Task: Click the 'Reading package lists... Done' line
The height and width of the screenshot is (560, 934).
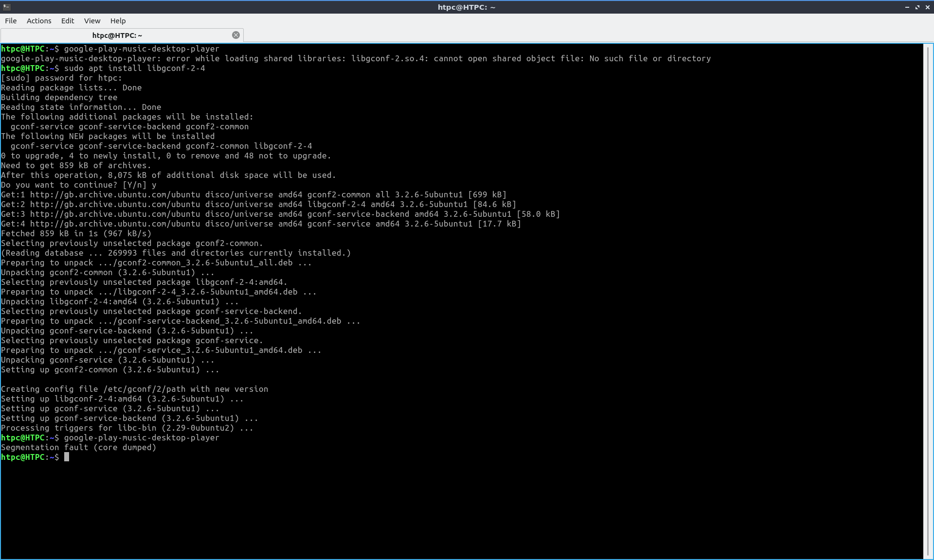Action: tap(72, 87)
